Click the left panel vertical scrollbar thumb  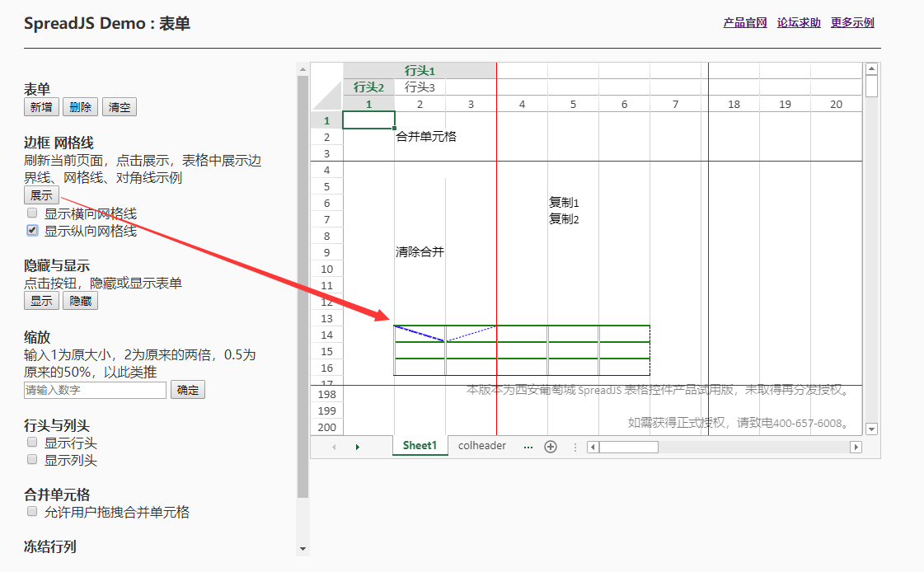[303, 287]
